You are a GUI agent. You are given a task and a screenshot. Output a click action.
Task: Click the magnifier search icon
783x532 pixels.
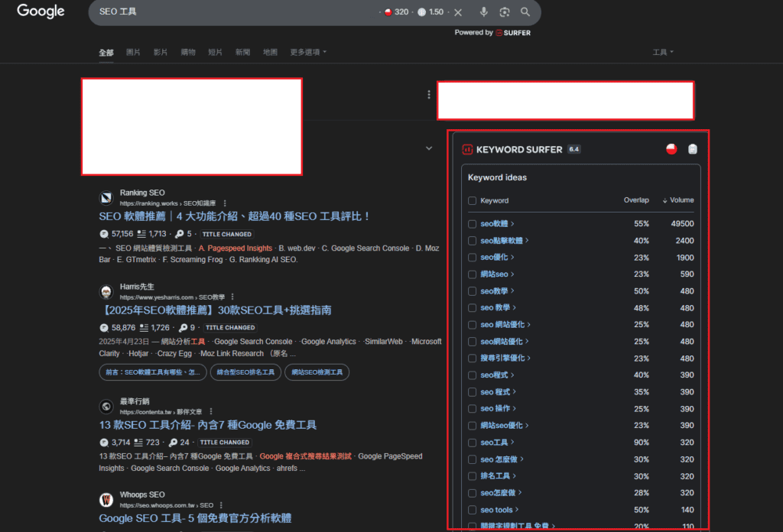click(525, 12)
